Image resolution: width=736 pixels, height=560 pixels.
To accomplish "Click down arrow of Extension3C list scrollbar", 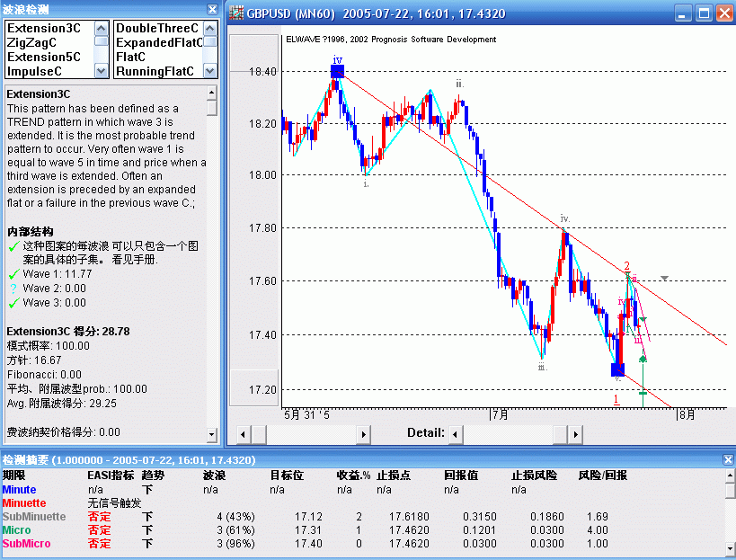I will (101, 71).
